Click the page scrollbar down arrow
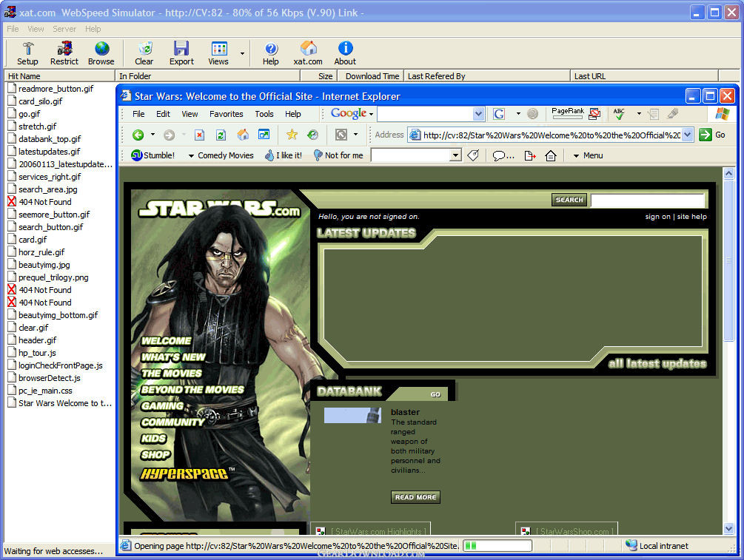This screenshot has width=744, height=560. tap(728, 528)
